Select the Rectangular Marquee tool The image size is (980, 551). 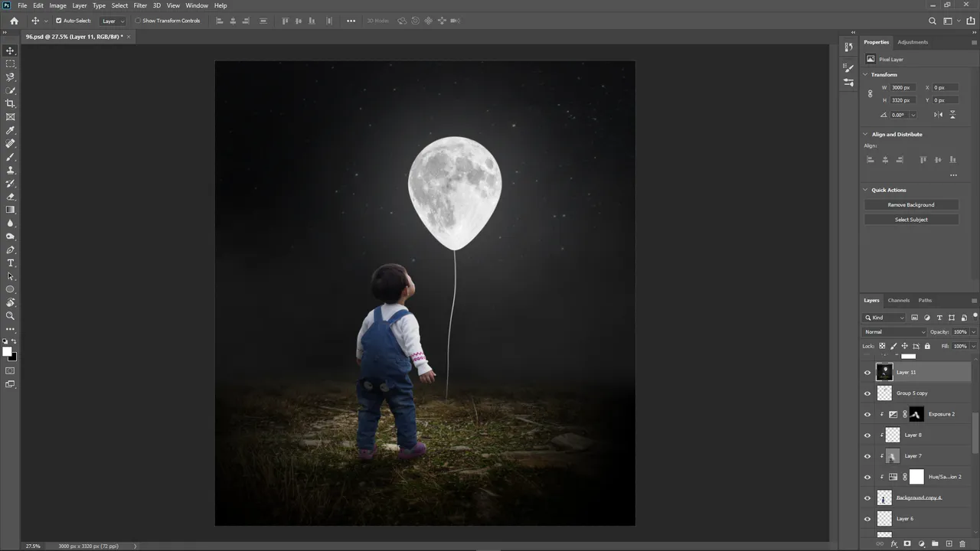pos(10,64)
